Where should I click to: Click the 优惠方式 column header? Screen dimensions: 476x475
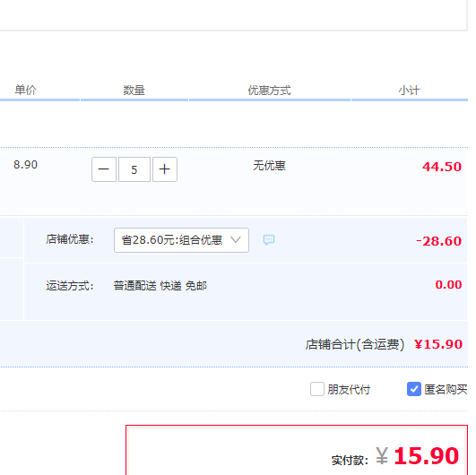click(269, 91)
